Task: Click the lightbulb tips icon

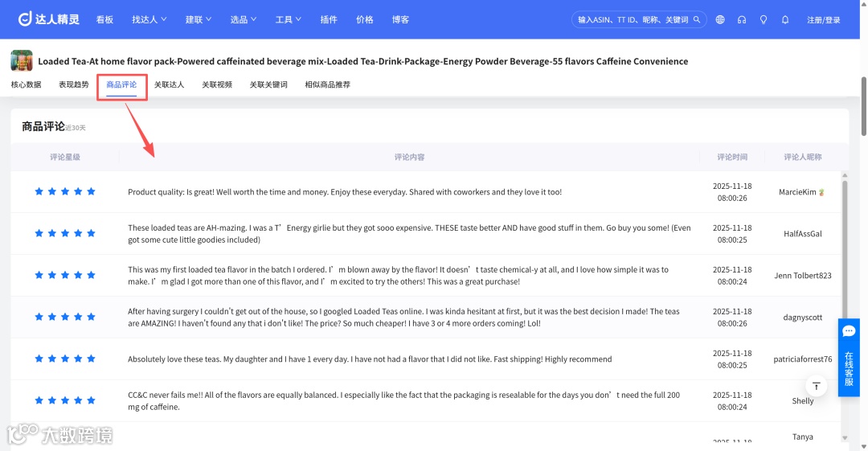Action: coord(764,19)
